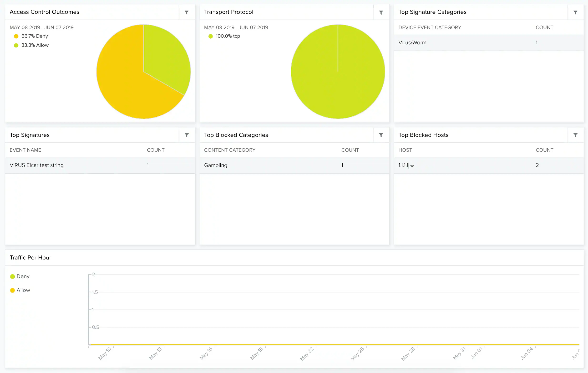Viewport: 588px width, 373px height.
Task: Click Top Blocked Categories filter icon
Action: click(x=381, y=135)
